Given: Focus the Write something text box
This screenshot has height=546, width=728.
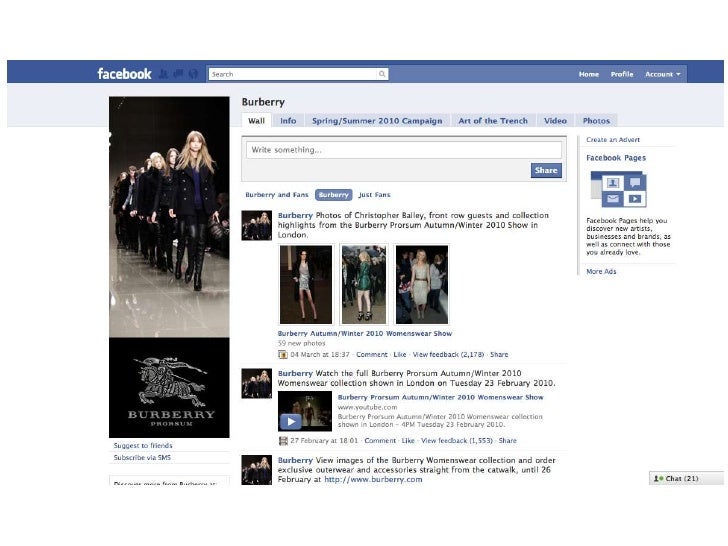Looking at the screenshot, I should coord(403,150).
